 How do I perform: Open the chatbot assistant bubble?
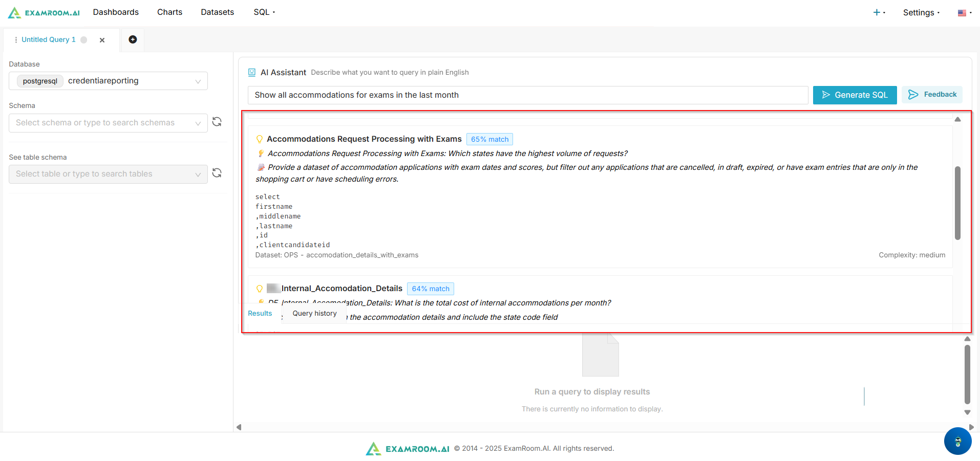click(x=957, y=441)
